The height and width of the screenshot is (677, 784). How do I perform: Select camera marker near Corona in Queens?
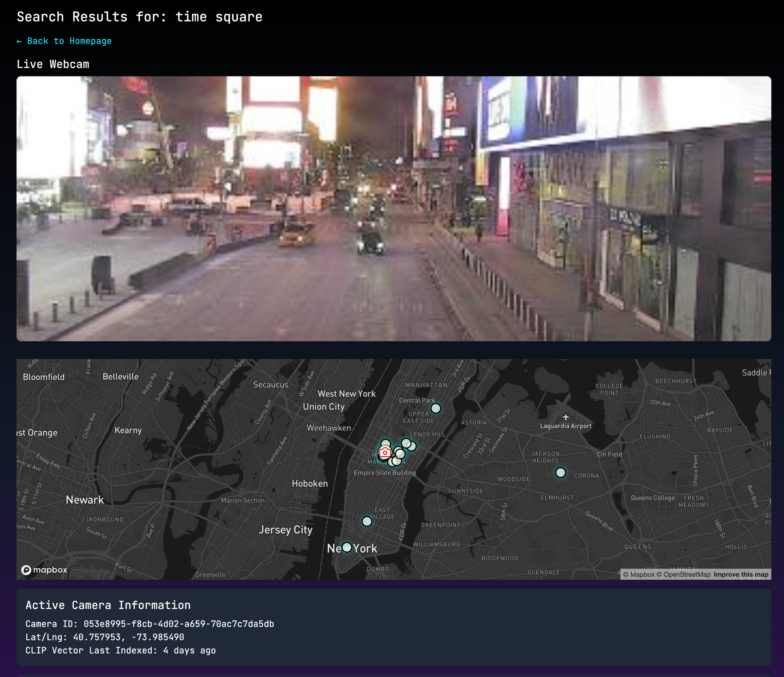tap(561, 473)
